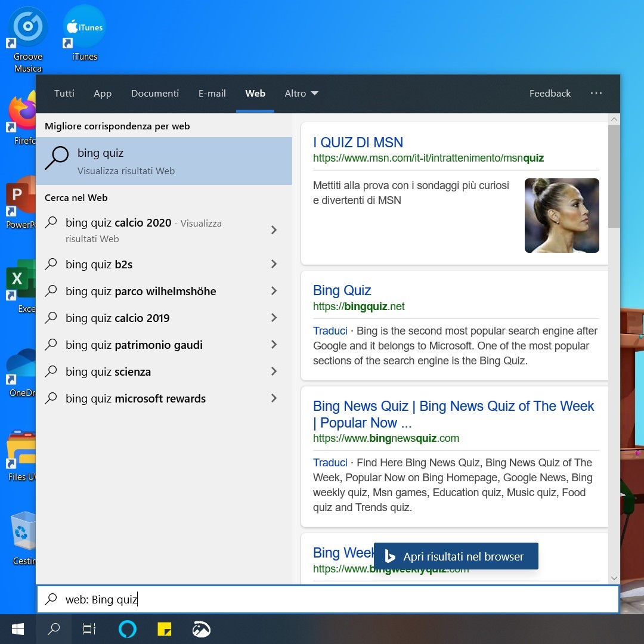Click the taskbar search magnifier icon
Viewport: 644px width, 644px height.
[54, 629]
